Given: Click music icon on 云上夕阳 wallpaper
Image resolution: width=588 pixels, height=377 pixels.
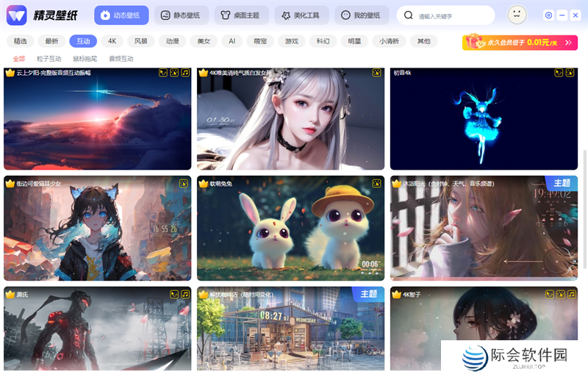Looking at the screenshot, I should pyautogui.click(x=185, y=73).
